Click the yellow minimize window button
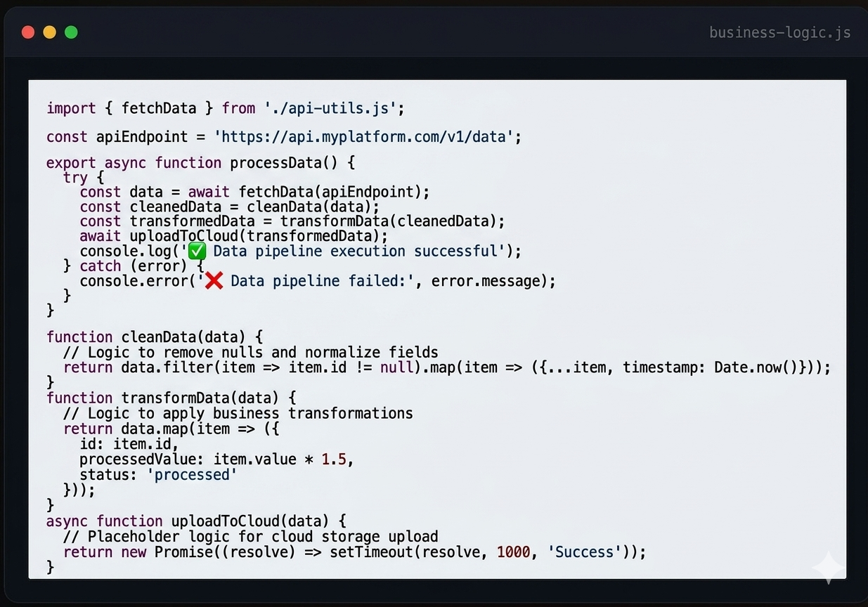868x607 pixels. tap(49, 32)
